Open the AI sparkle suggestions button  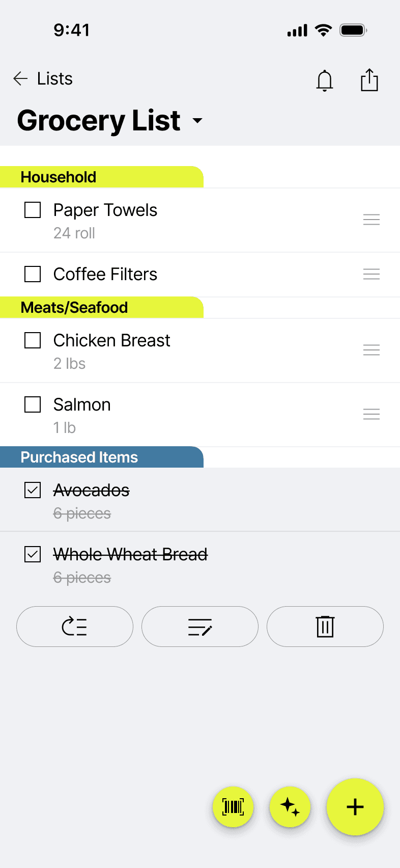290,807
